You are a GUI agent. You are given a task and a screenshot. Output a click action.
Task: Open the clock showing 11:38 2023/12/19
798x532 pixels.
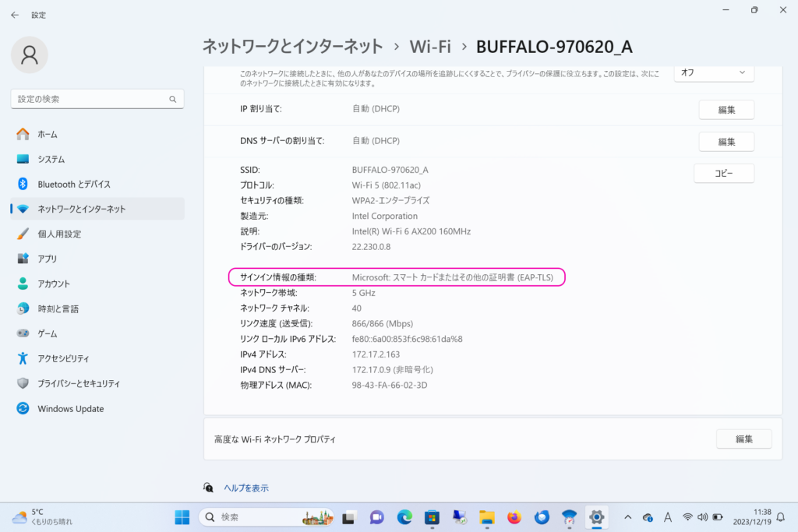[x=752, y=517]
